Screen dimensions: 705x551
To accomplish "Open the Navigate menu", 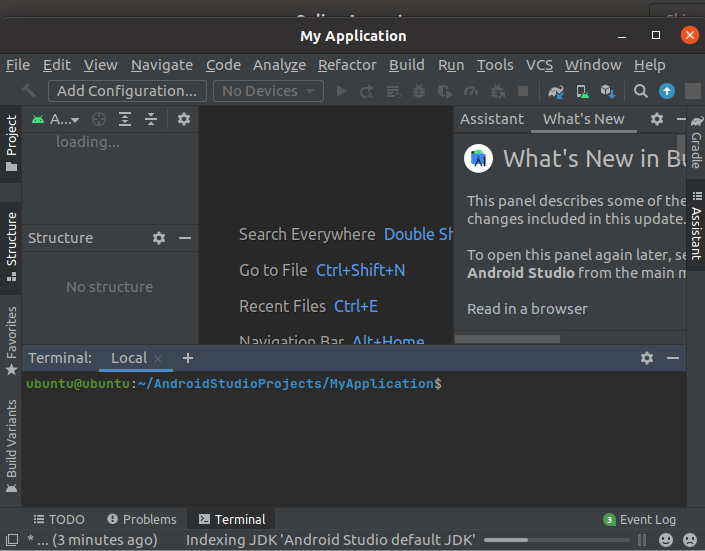I will [162, 65].
